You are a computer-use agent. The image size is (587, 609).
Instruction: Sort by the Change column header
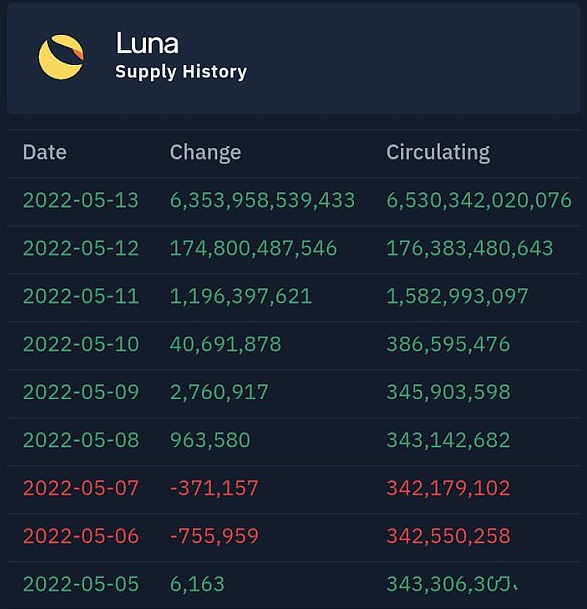pos(206,153)
